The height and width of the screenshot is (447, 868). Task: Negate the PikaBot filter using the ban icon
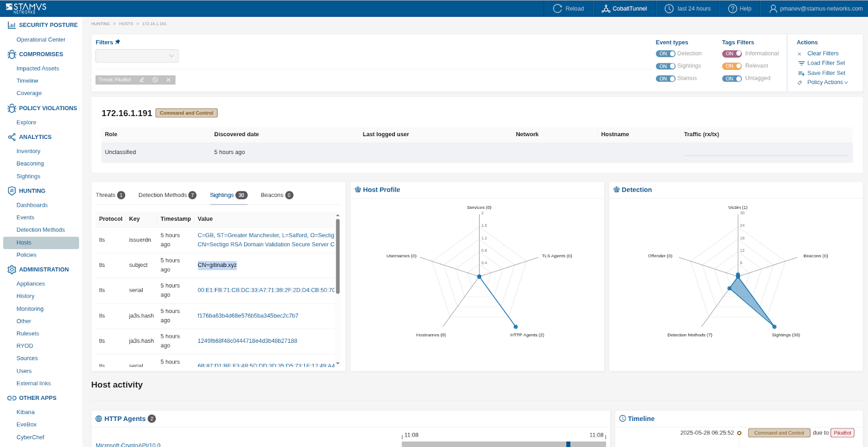(155, 80)
